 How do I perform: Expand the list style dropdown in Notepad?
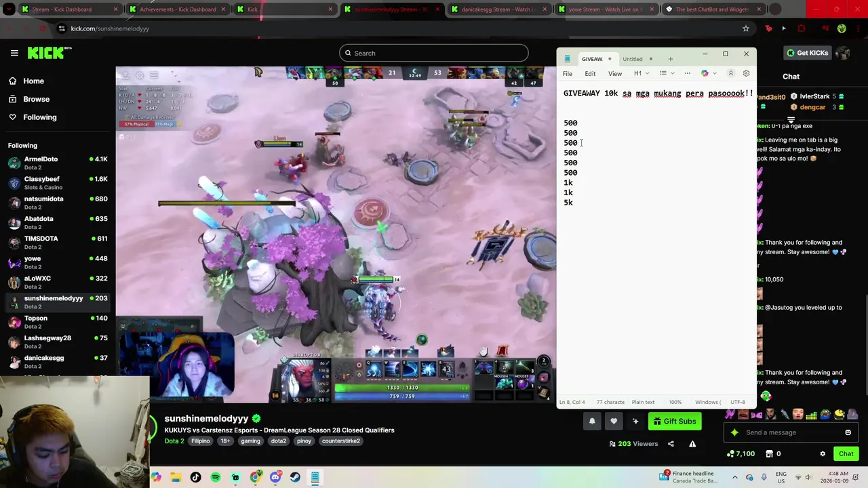(x=666, y=73)
